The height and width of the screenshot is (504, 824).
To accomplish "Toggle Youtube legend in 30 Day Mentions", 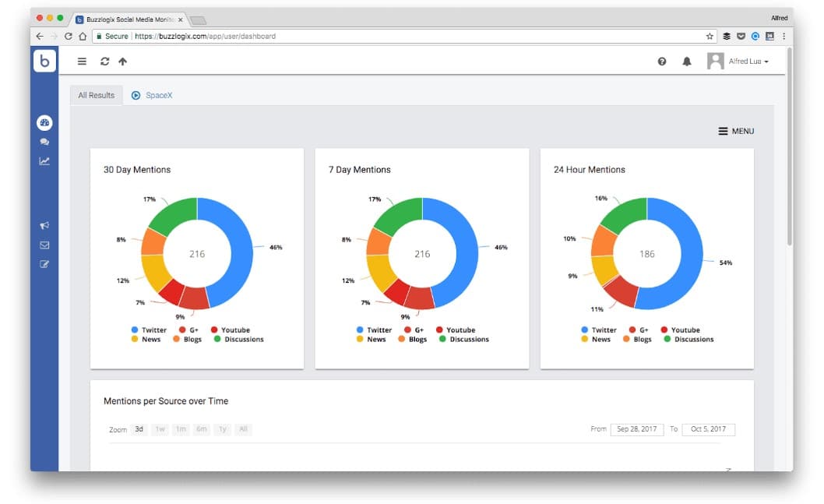I will [231, 330].
